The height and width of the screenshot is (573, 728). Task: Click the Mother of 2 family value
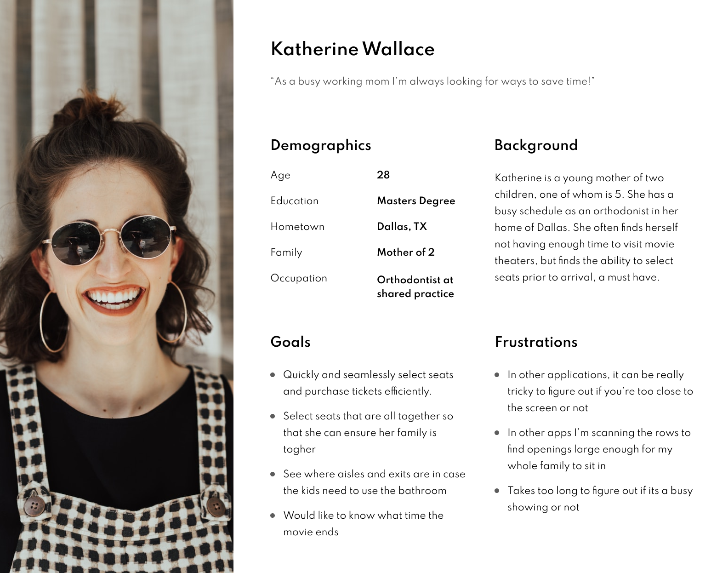point(405,252)
